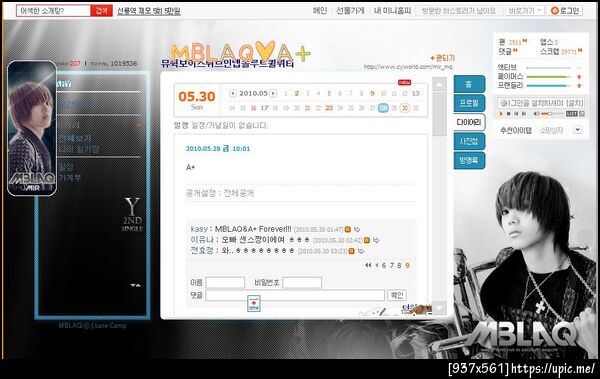Click orange badge icon on 전효정 comment
The height and width of the screenshot is (379, 600).
click(351, 251)
